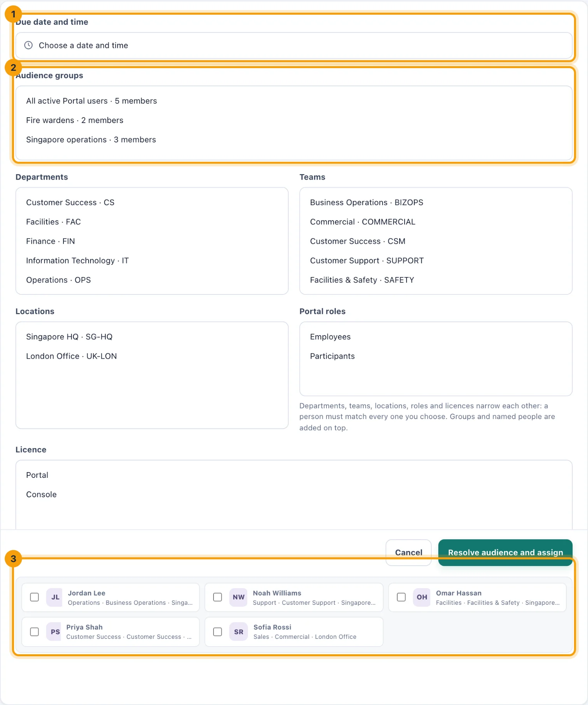Image resolution: width=588 pixels, height=705 pixels.
Task: Choose Operations OPS department
Action: click(x=58, y=280)
